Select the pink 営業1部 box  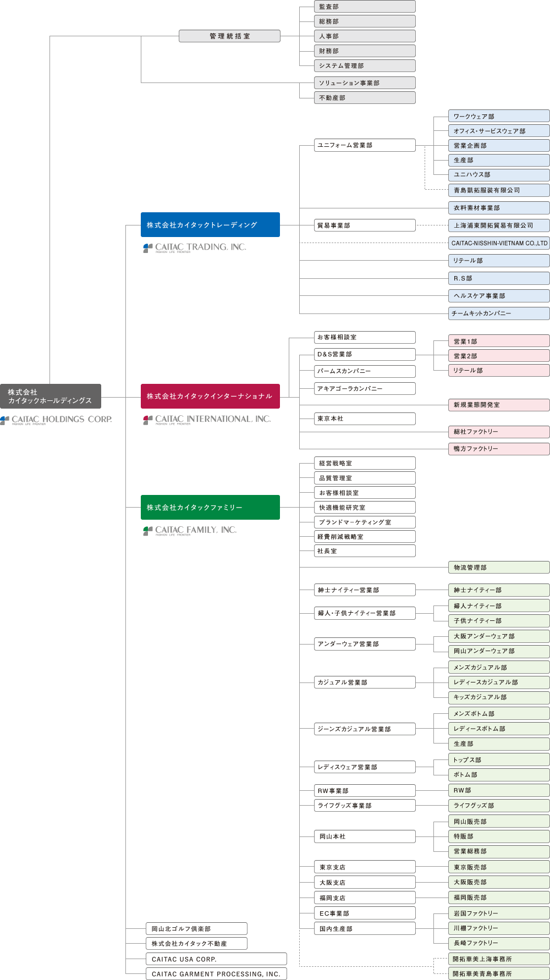pos(499,341)
